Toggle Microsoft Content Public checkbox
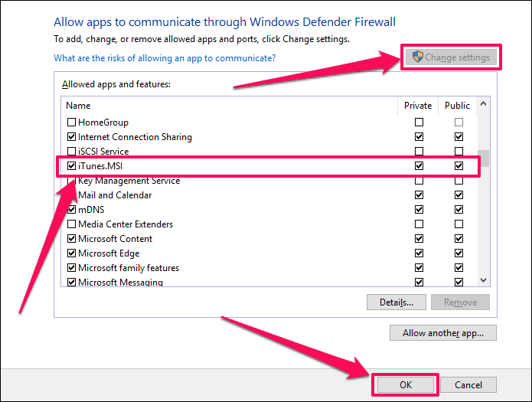The width and height of the screenshot is (532, 402). pyautogui.click(x=459, y=239)
